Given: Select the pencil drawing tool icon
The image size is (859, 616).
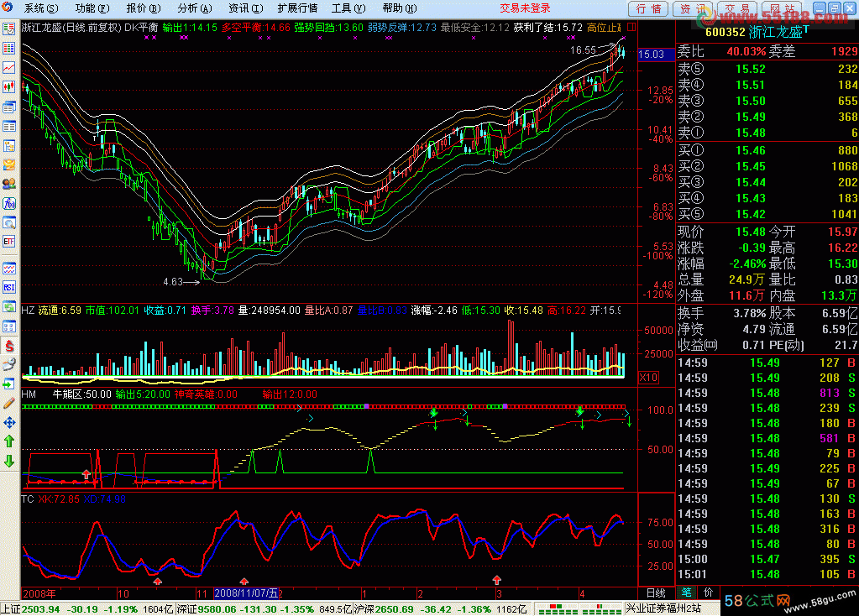Looking at the screenshot, I should point(9,403).
